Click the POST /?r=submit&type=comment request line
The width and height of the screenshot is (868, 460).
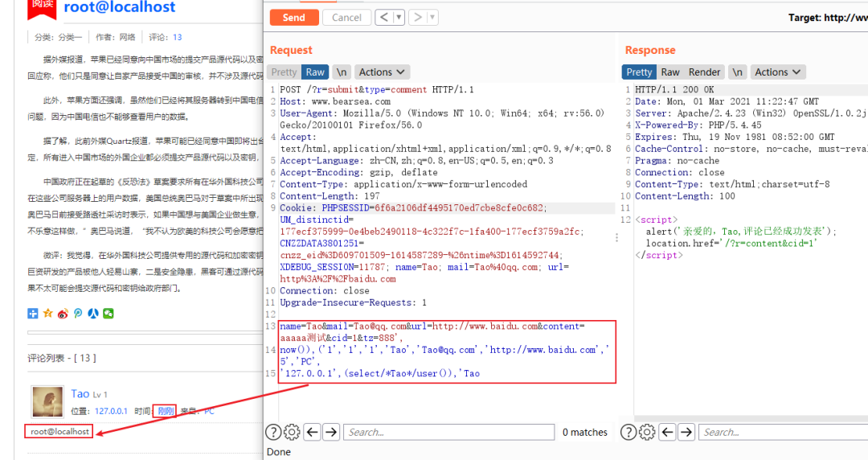click(x=376, y=89)
